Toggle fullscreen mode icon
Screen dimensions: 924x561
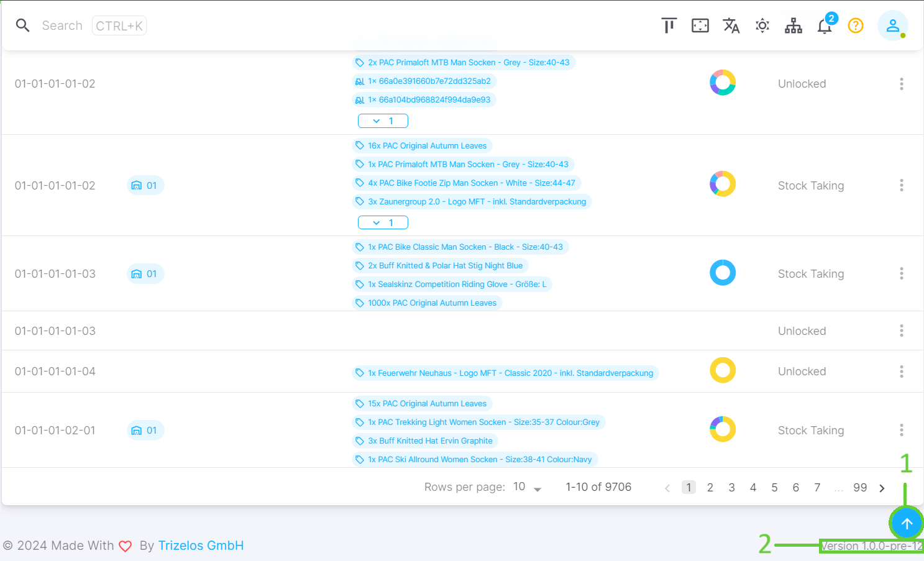700,25
